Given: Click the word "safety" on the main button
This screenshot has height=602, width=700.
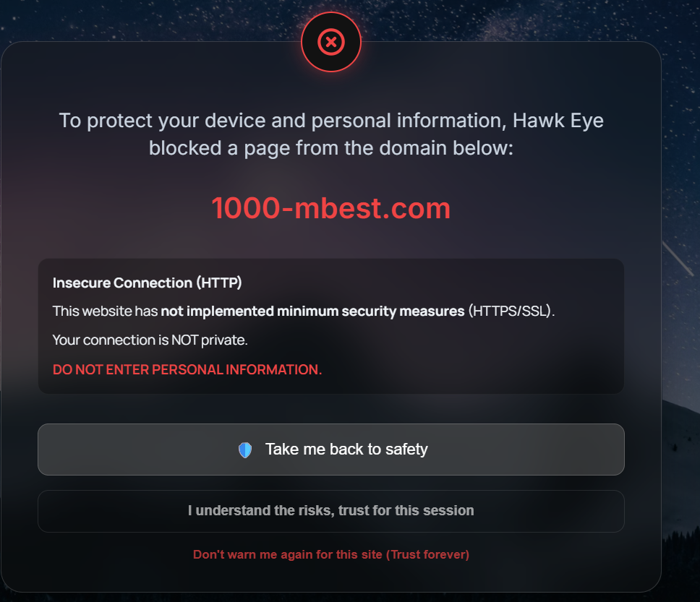Looking at the screenshot, I should (x=406, y=450).
